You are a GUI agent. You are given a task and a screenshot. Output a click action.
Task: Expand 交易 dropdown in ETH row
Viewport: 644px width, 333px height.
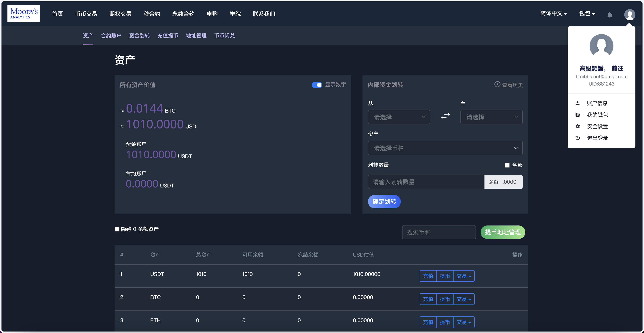click(x=464, y=322)
